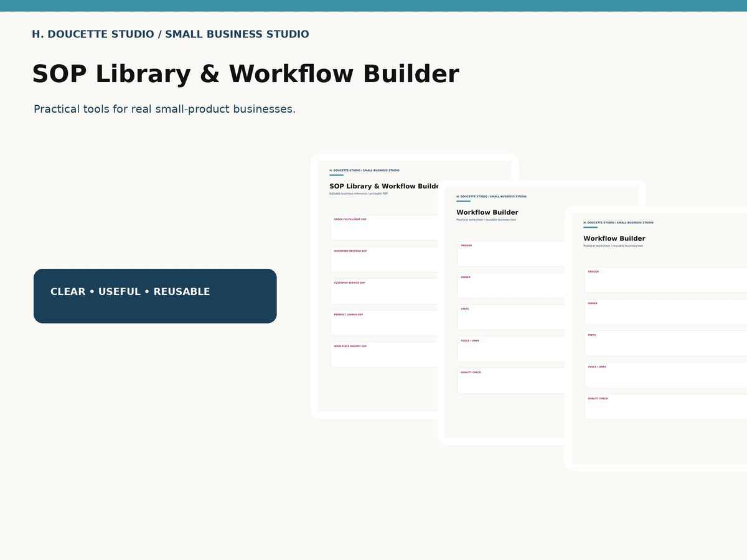Image resolution: width=747 pixels, height=560 pixels.
Task: Click the 'Practical tools for real small-product businesses.' subtitle
Action: point(164,109)
